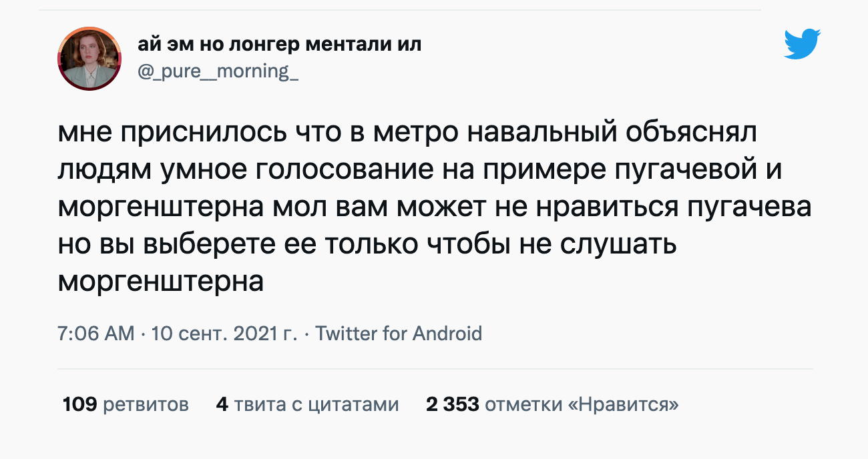Image resolution: width=868 pixels, height=459 pixels.
Task: Click the 4 quote tweets number
Action: pos(222,404)
